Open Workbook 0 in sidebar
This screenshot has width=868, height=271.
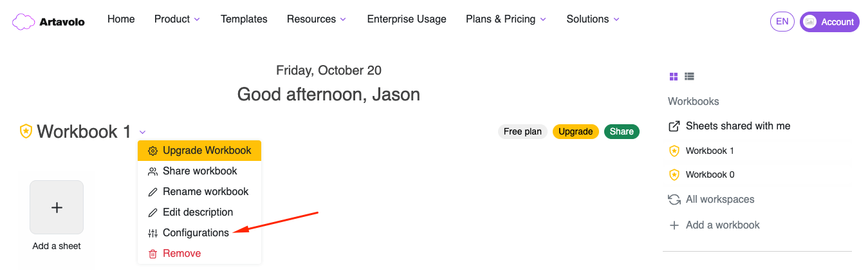702,175
